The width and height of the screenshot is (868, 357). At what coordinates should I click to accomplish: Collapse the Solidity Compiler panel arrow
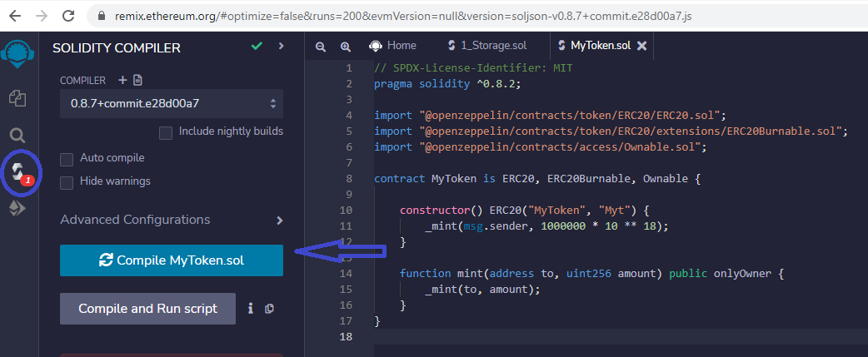[x=282, y=46]
